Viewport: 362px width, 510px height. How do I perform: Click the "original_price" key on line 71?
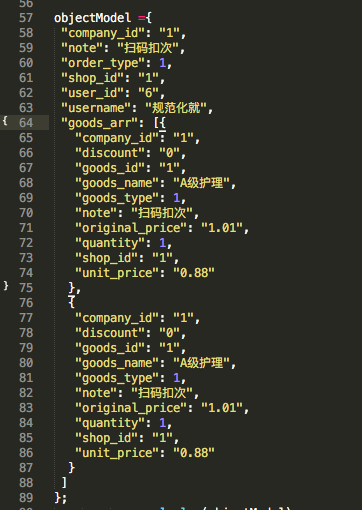[x=131, y=228]
